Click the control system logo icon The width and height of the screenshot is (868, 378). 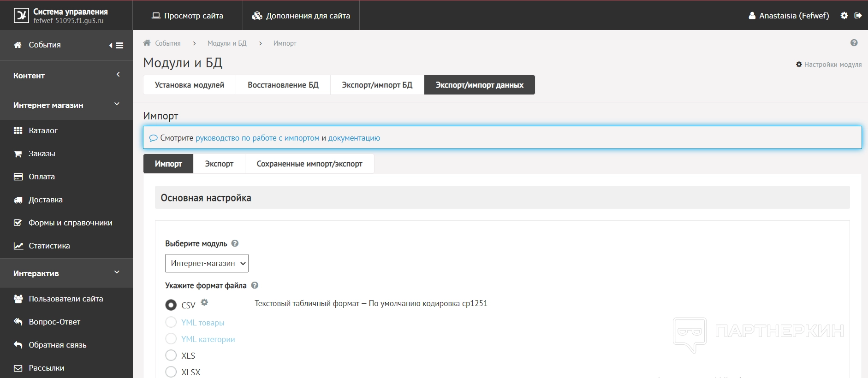21,15
